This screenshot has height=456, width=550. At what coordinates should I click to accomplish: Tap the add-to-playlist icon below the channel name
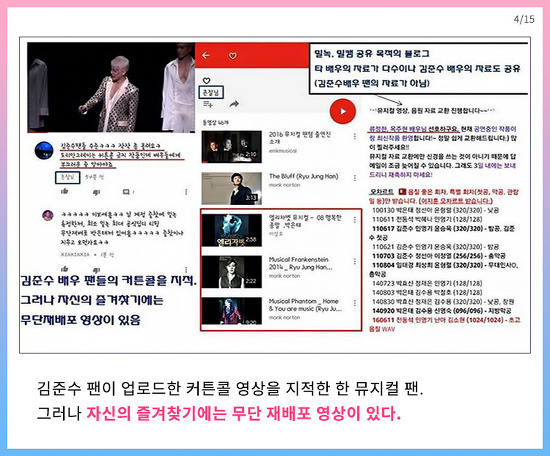click(x=208, y=104)
